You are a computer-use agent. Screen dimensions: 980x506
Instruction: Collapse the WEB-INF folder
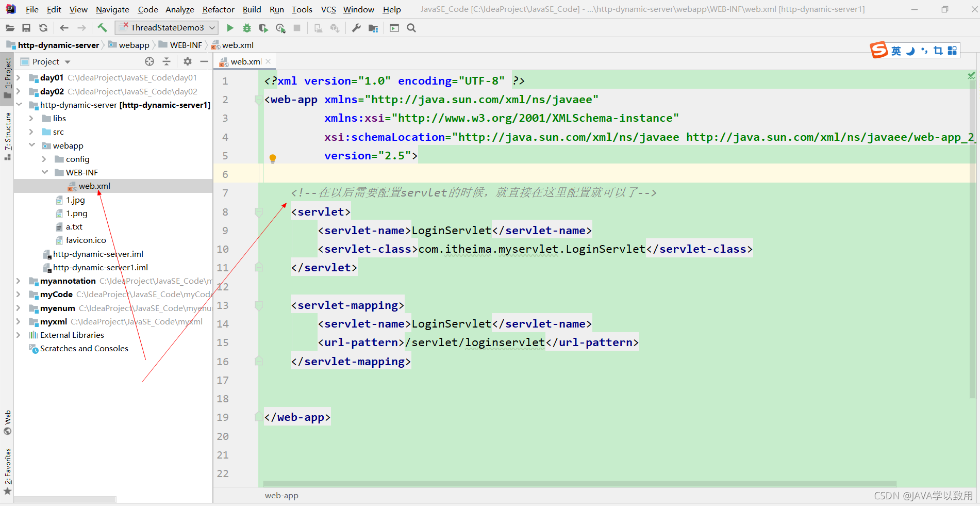[44, 172]
